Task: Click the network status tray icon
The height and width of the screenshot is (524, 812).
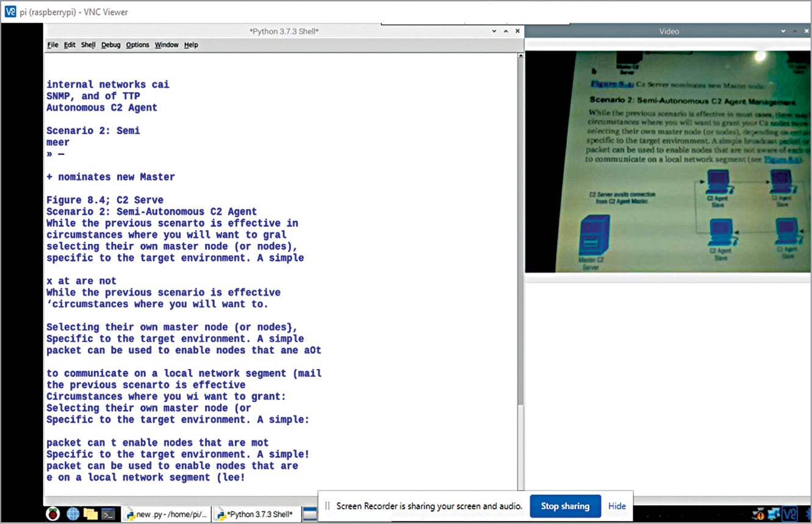Action: [x=774, y=514]
